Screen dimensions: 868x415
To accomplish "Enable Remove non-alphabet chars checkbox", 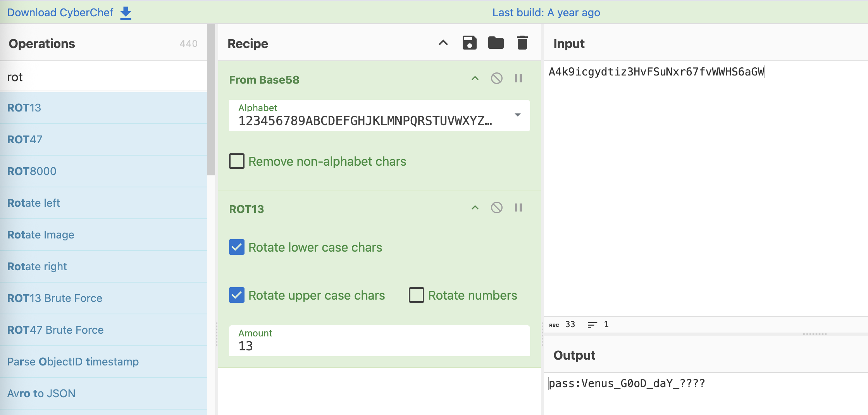I will [237, 161].
